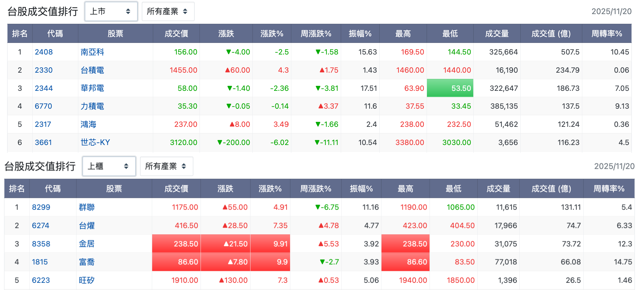Viewport: 644px width, 290px height.
Task: Open 世芯-KY stock link
Action: coord(95,142)
